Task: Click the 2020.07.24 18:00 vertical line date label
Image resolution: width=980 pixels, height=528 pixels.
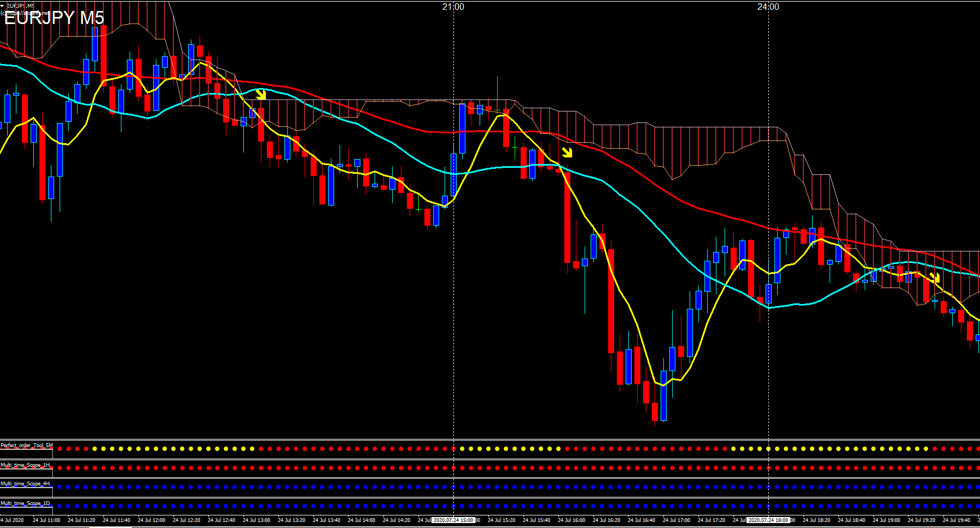Action: click(768, 520)
